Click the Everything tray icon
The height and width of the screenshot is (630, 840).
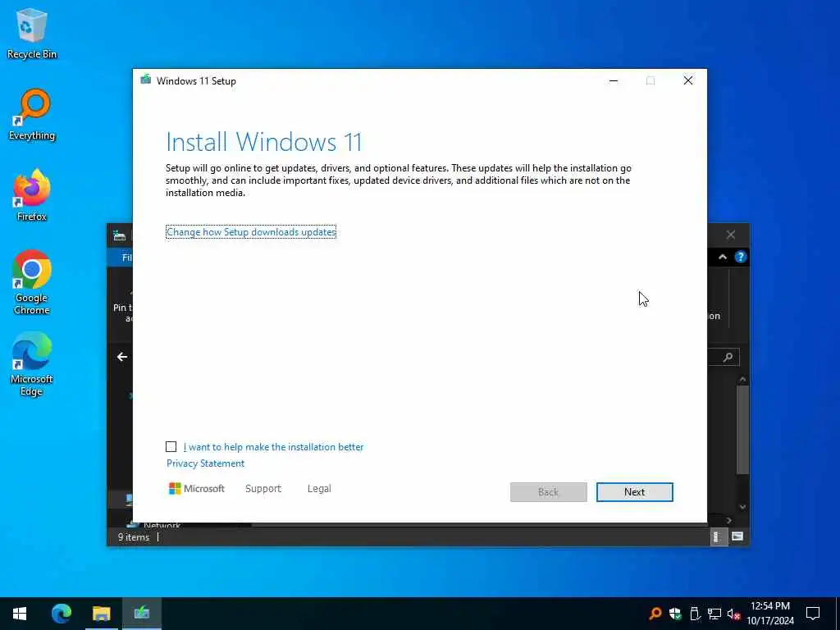[655, 614]
